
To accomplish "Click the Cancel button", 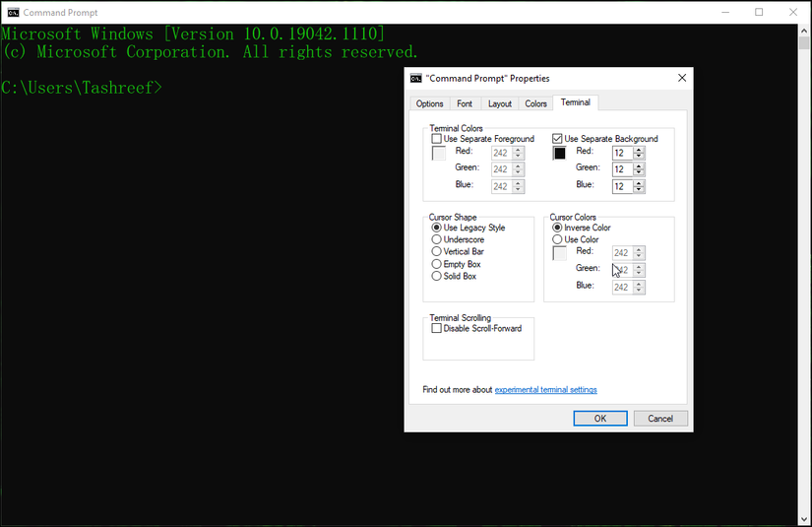I will point(660,419).
